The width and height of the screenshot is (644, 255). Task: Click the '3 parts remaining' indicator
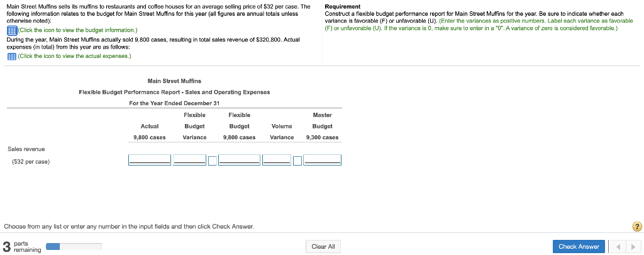click(22, 247)
